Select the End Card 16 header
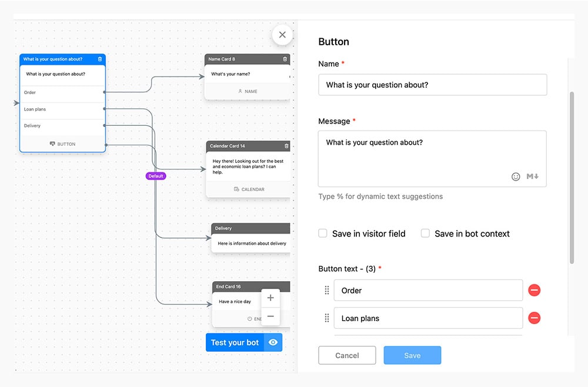The width and height of the screenshot is (588, 387). 251,286
